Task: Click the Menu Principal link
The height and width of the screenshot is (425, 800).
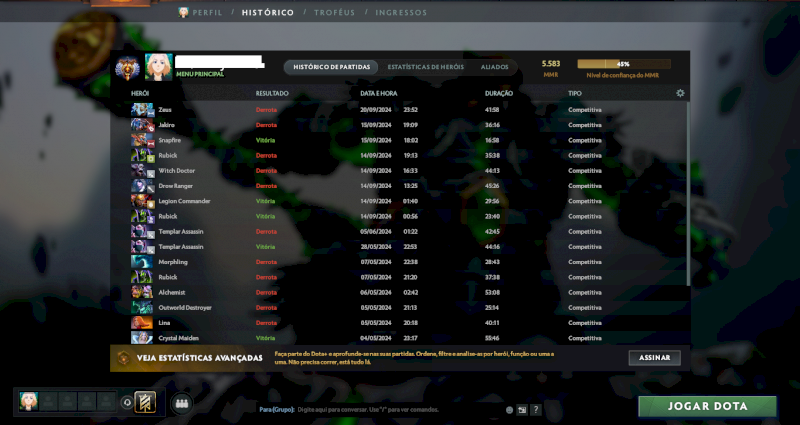Action: click(x=200, y=74)
